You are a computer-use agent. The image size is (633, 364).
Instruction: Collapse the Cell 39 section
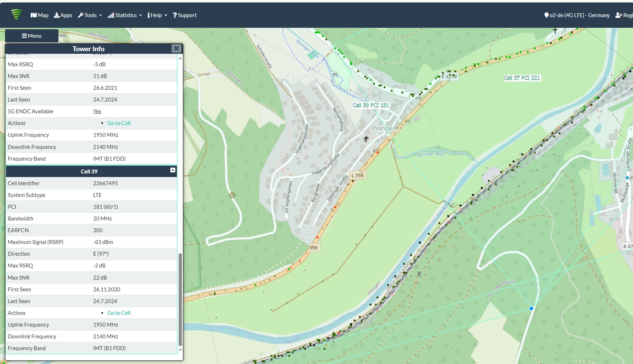coord(173,170)
